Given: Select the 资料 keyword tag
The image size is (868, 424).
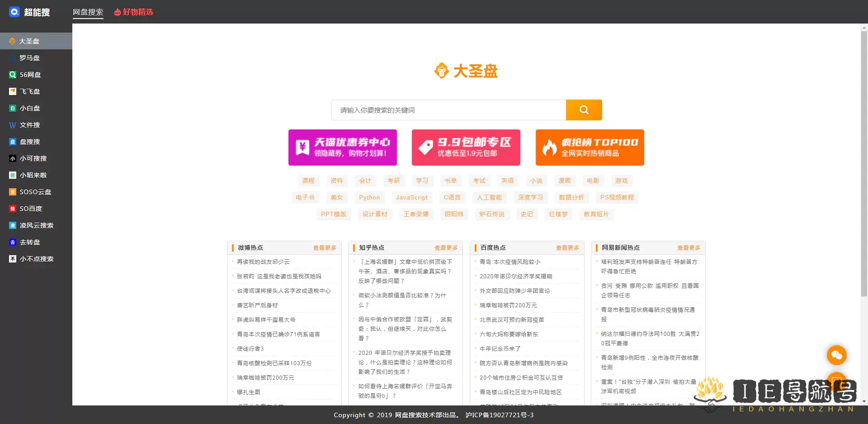Looking at the screenshot, I should [x=337, y=181].
